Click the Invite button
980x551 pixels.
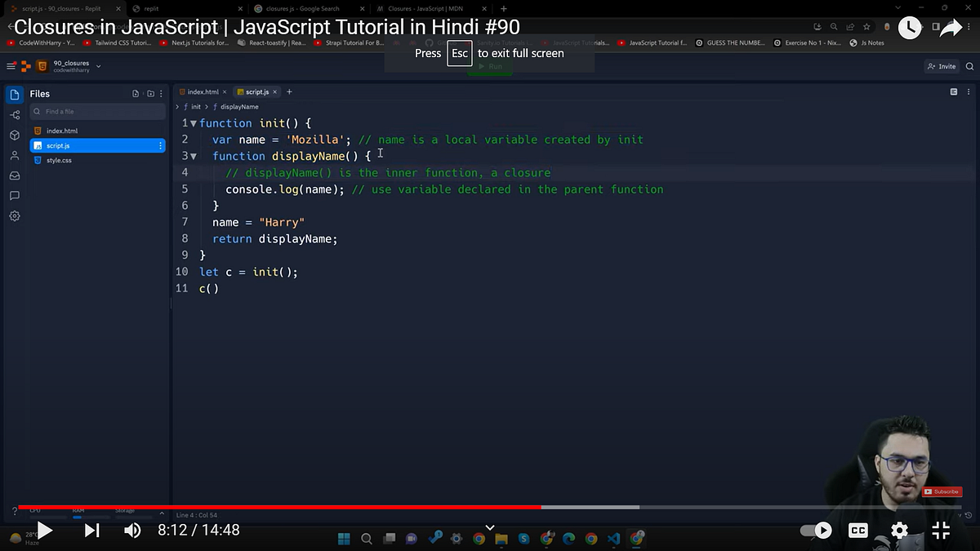[943, 66]
